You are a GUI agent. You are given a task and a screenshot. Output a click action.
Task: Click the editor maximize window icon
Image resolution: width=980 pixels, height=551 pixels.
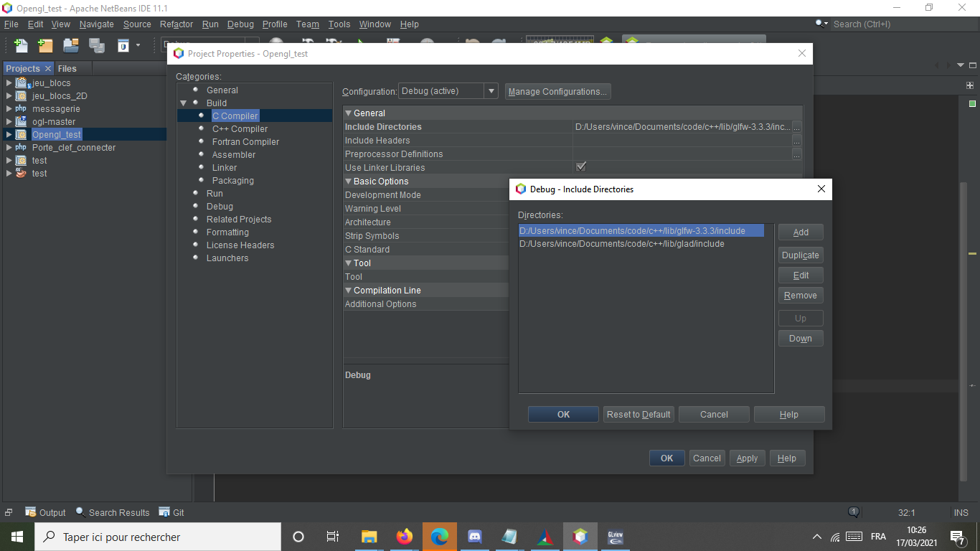tap(973, 65)
